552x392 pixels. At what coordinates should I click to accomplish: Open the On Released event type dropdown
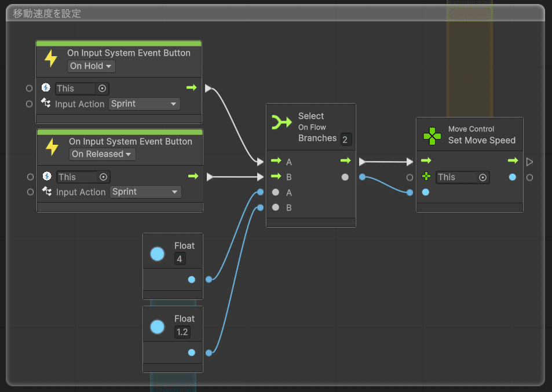(x=102, y=154)
